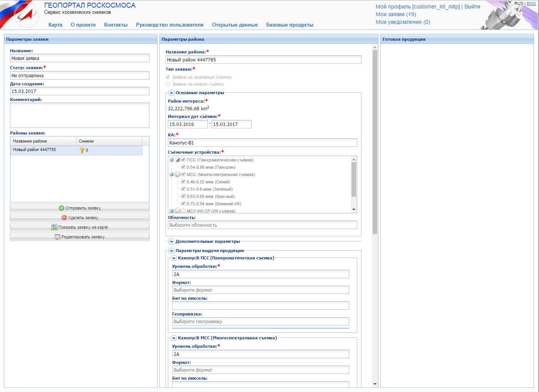Click the rainbow icon beside МСС

[177, 174]
